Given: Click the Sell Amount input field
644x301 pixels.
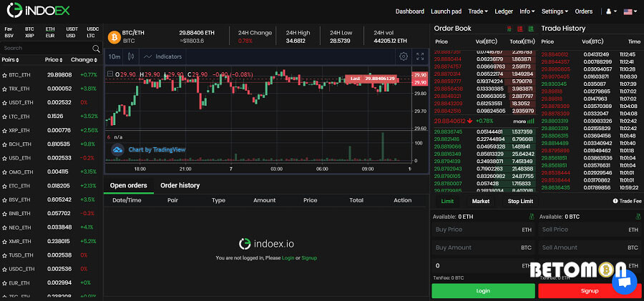Looking at the screenshot, I should pyautogui.click(x=590, y=247).
